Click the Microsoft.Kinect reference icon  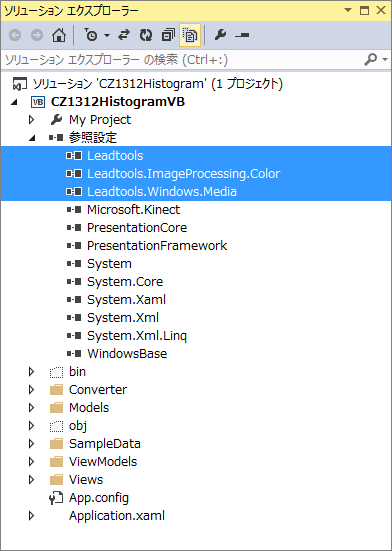[74, 210]
